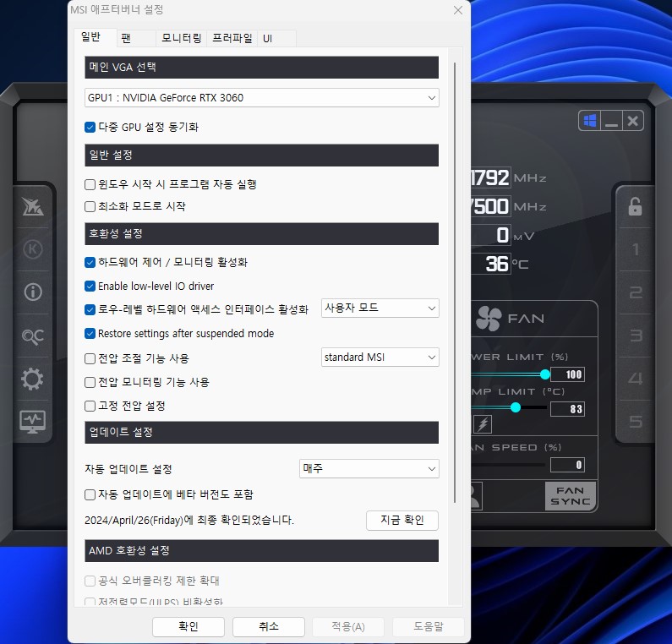
Task: Open the 사용자 모드 dropdown
Action: point(380,308)
